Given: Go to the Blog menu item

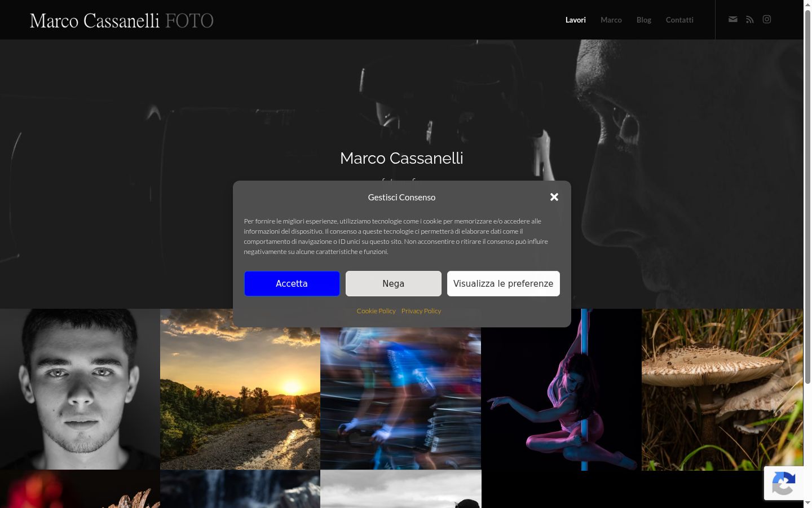Looking at the screenshot, I should point(644,20).
